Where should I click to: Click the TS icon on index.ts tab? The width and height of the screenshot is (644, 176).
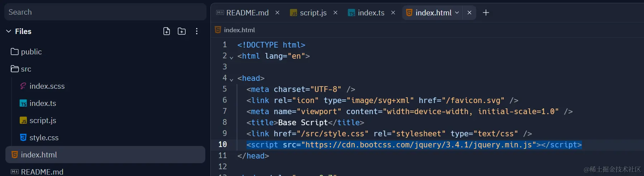[352, 13]
